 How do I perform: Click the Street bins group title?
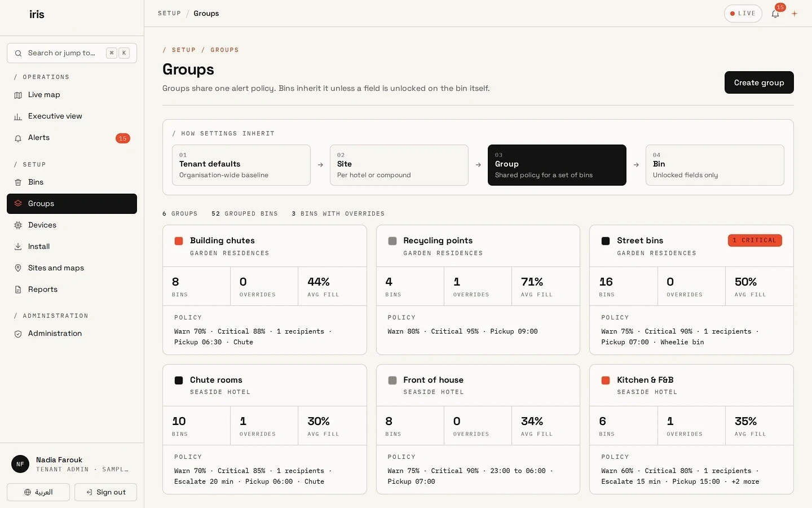pyautogui.click(x=640, y=241)
